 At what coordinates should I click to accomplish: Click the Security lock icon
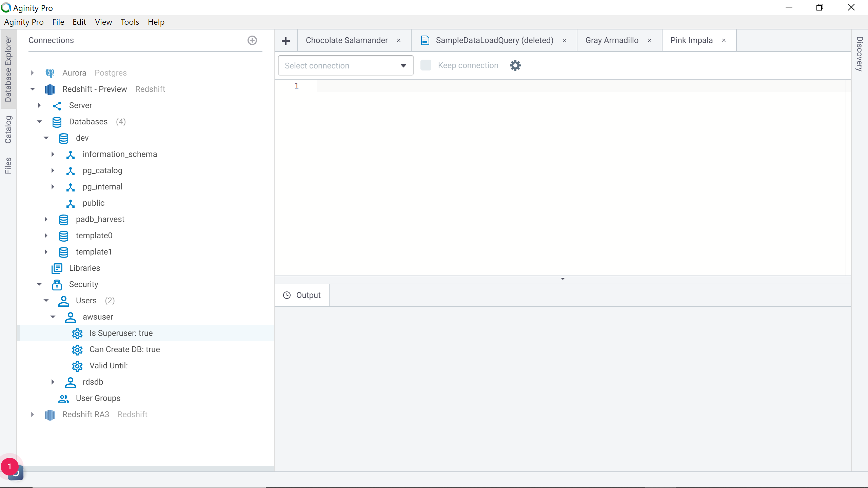57,285
